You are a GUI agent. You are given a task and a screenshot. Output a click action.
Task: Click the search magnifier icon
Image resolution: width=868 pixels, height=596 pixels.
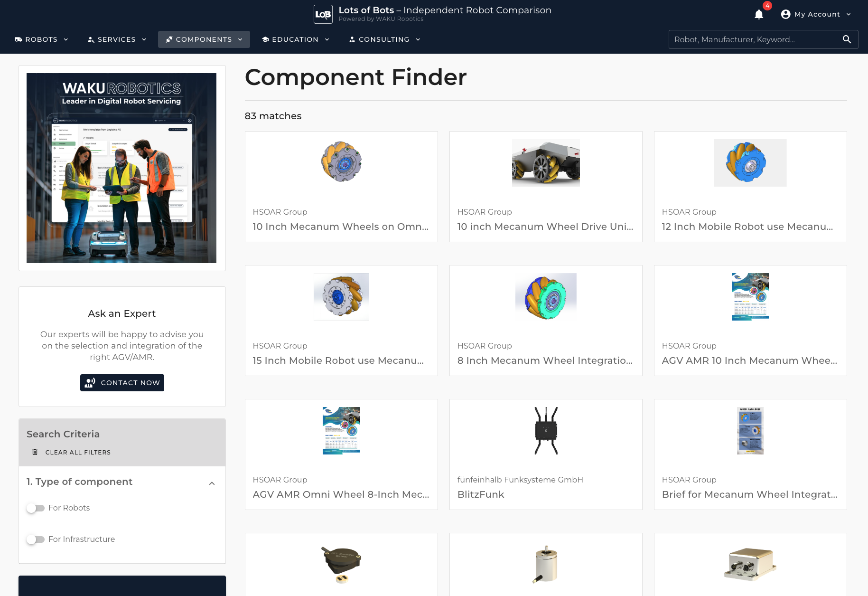click(x=847, y=39)
